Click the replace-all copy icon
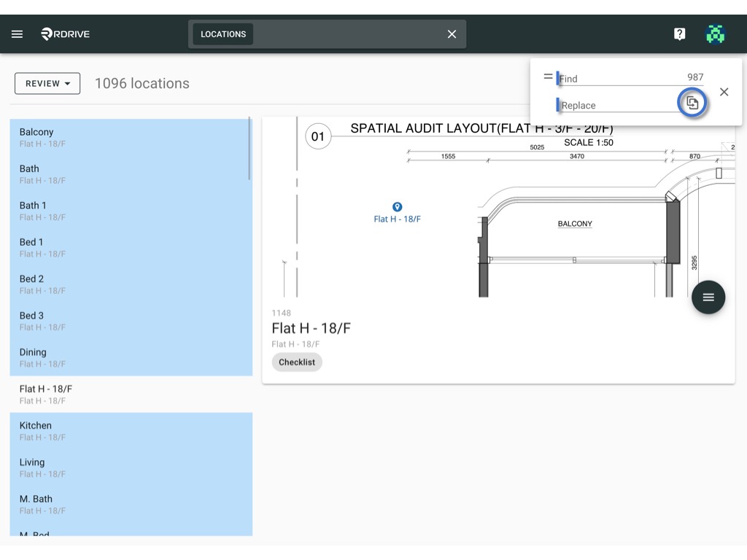Viewport: 747px width, 560px height. tap(692, 102)
